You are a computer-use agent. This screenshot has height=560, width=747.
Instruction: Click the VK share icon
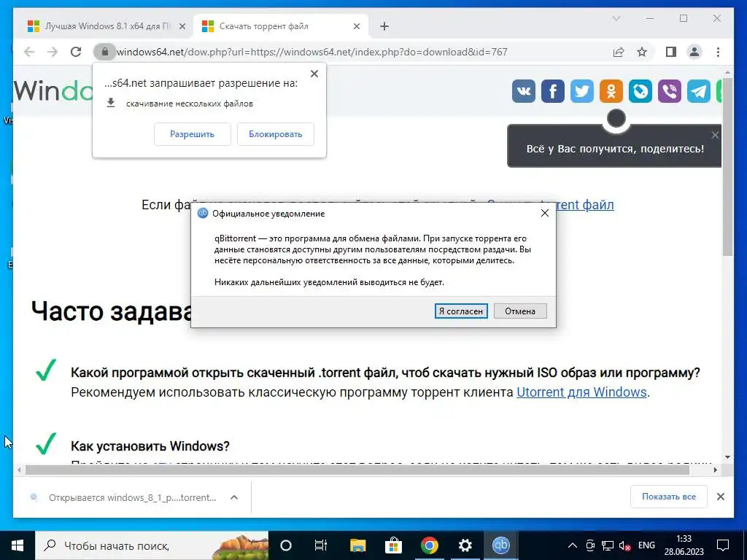click(524, 91)
